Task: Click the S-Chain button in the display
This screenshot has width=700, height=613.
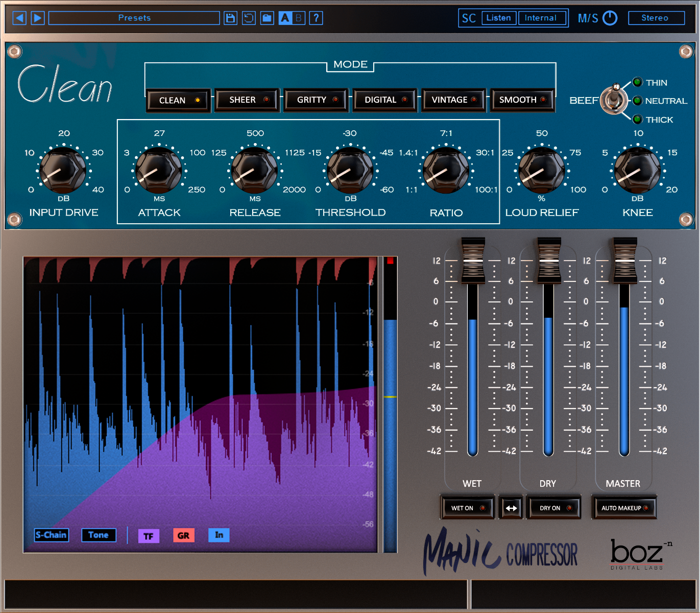Action: [51, 535]
